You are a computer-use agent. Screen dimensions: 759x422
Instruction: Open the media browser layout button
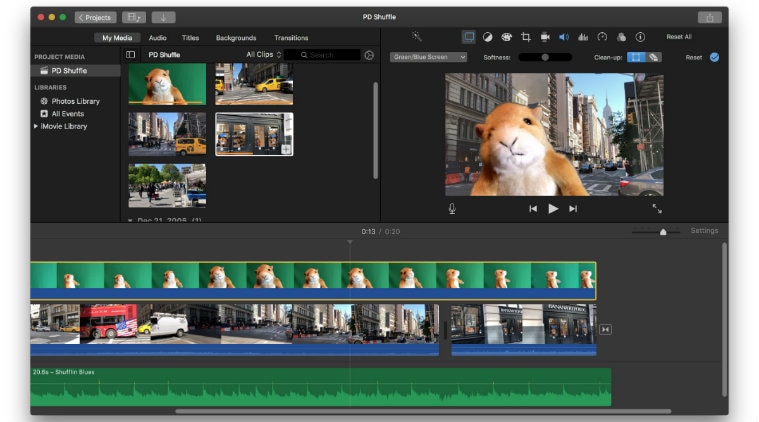134,17
